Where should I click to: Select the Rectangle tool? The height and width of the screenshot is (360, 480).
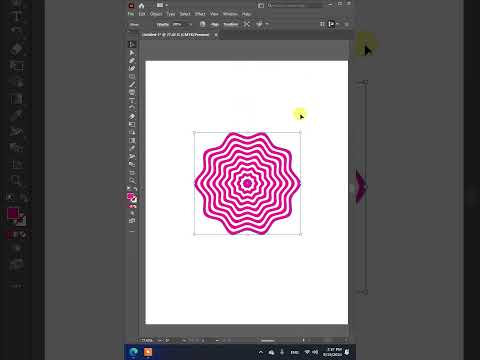coord(132,77)
